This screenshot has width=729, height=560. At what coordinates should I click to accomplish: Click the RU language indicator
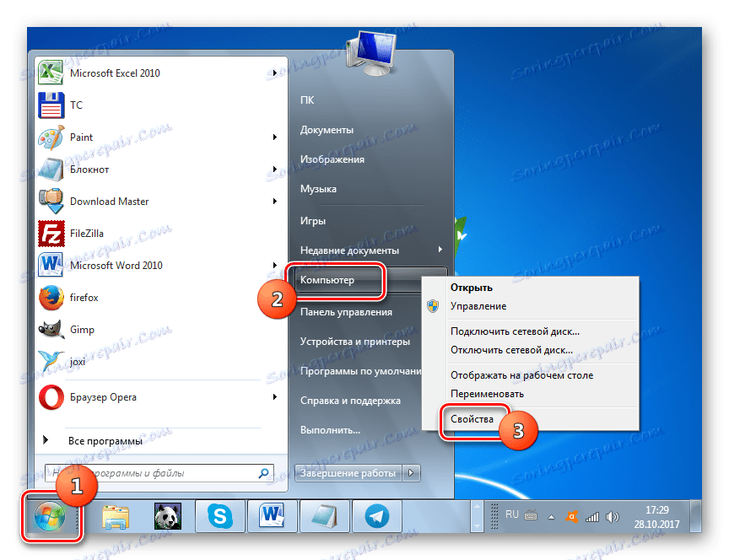[512, 514]
